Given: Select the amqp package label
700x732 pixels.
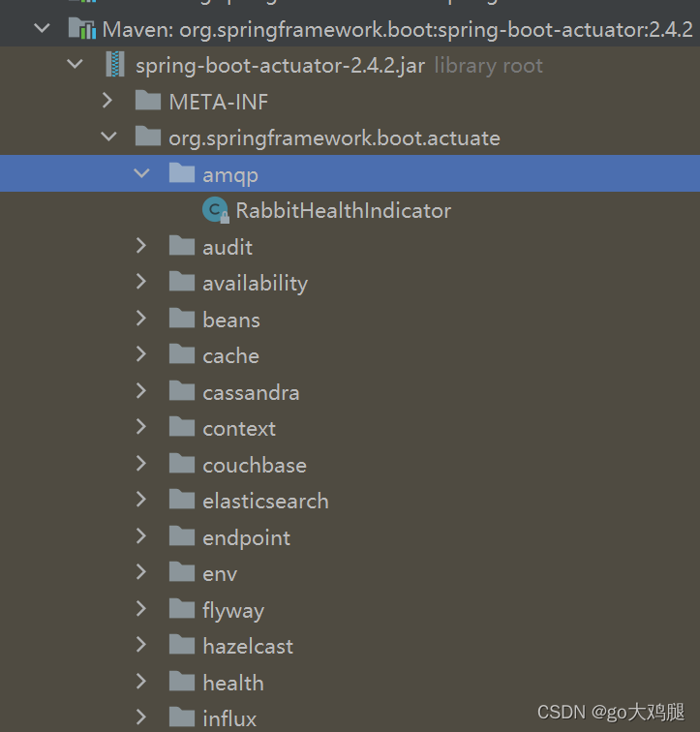Looking at the screenshot, I should 230,176.
